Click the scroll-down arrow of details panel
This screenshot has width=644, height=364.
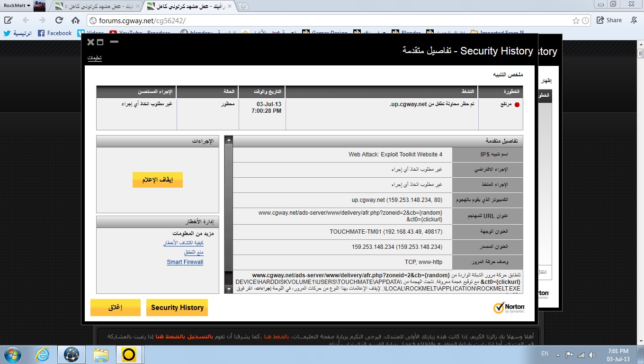229,289
